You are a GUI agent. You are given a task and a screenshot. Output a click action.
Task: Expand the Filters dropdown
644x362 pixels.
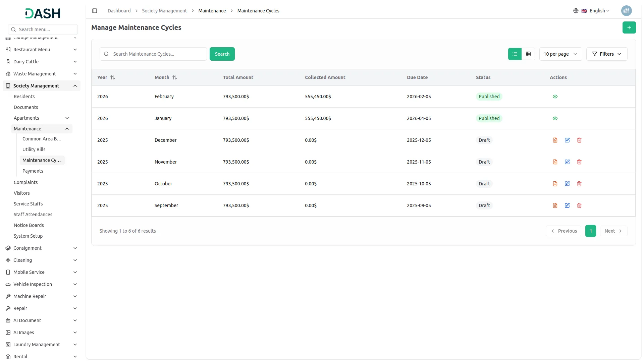[606, 54]
